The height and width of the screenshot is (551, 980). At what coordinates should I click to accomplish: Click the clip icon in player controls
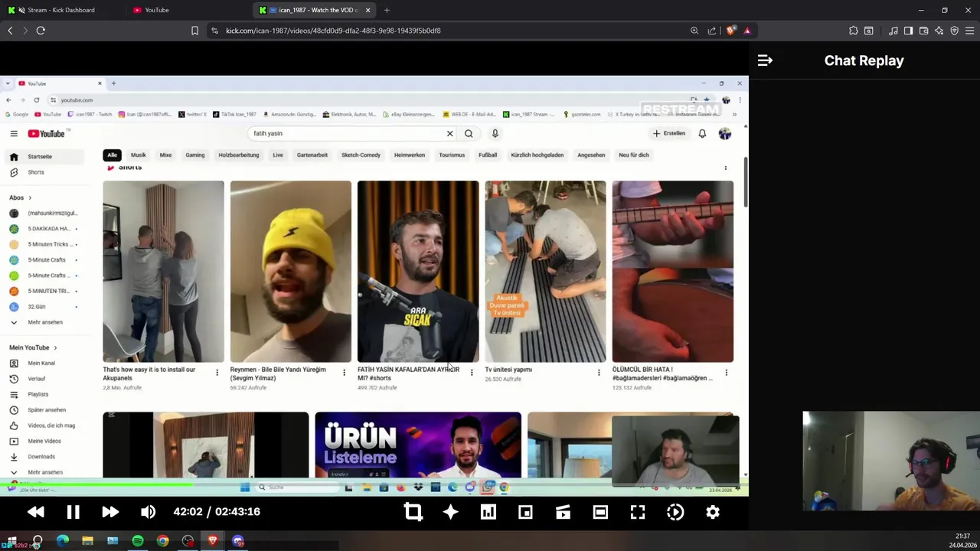tap(563, 512)
